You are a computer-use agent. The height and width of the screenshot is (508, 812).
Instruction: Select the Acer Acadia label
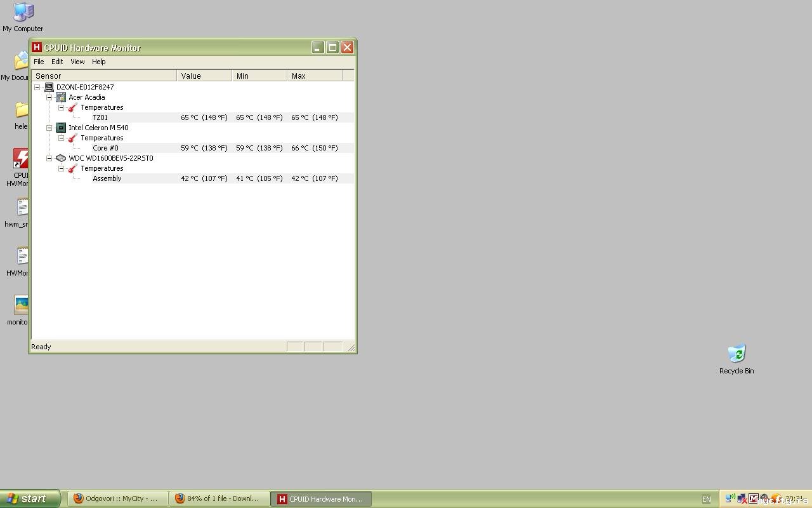pyautogui.click(x=87, y=97)
